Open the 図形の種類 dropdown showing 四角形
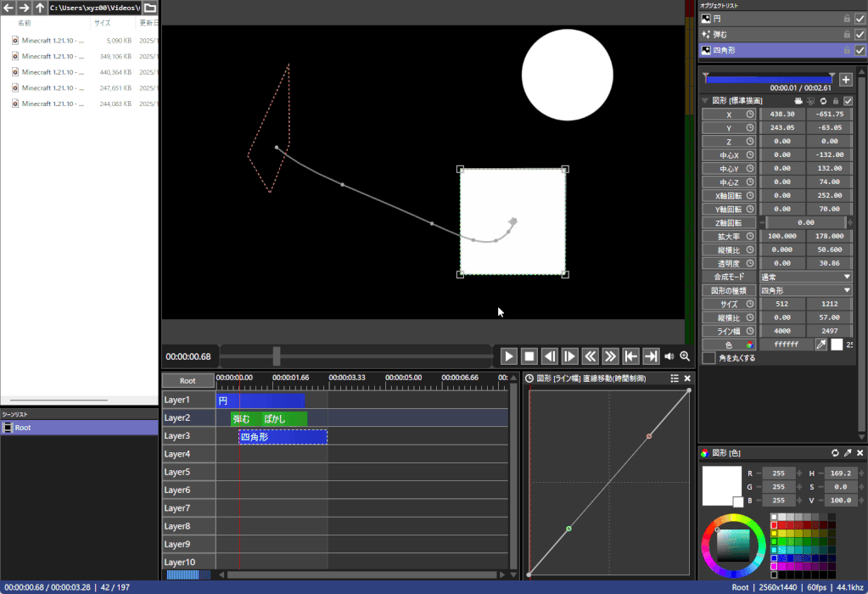Image resolution: width=868 pixels, height=594 pixels. coord(804,289)
